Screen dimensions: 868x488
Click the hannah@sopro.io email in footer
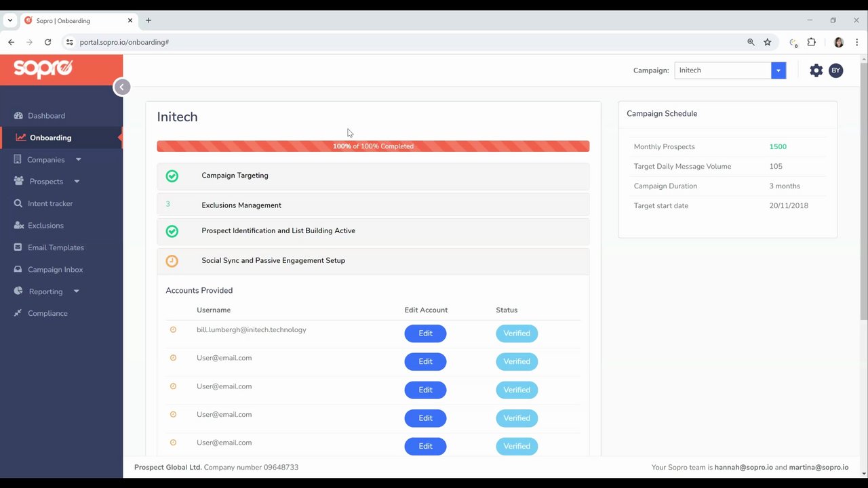pos(743,467)
